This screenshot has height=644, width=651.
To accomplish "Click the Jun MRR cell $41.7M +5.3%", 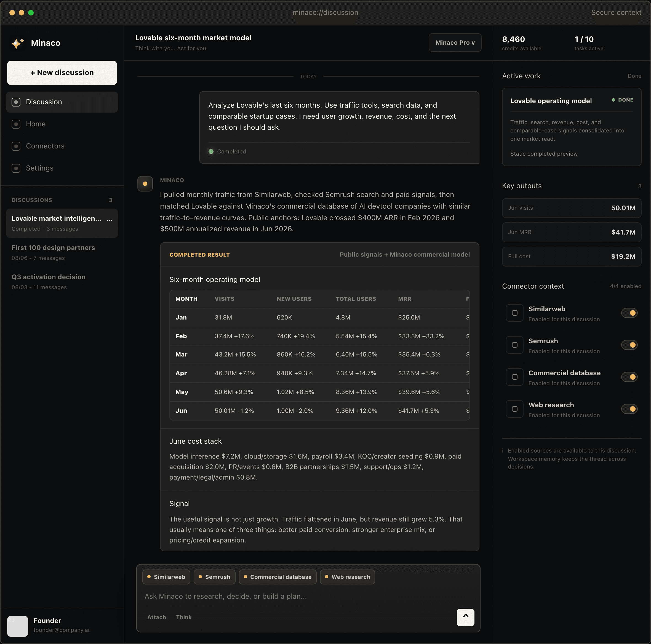I will (x=418, y=411).
